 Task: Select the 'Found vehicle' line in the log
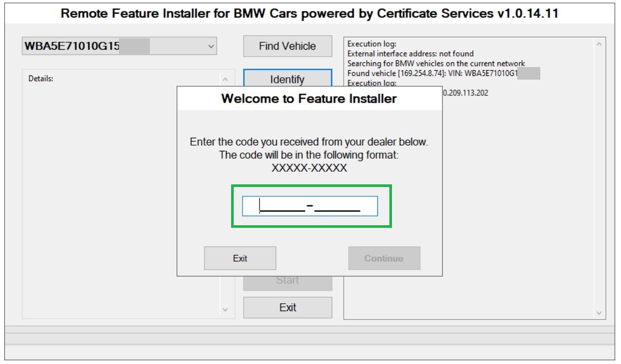[432, 73]
